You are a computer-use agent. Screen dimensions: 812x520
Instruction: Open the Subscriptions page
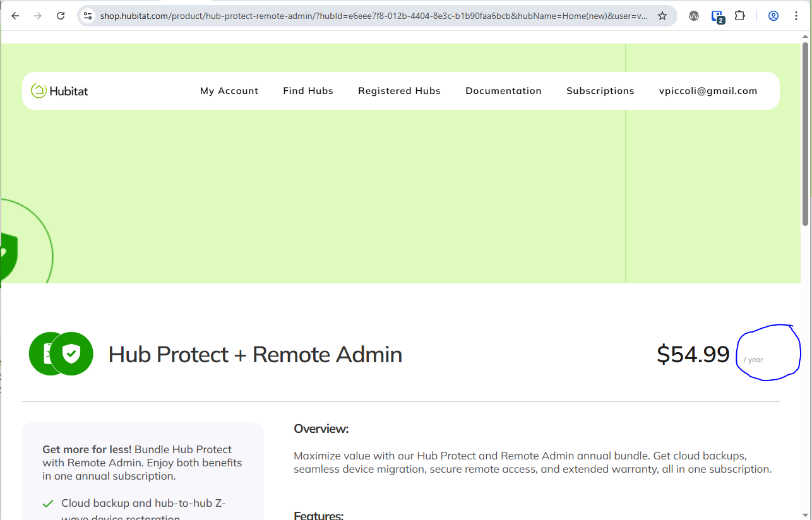tap(600, 90)
